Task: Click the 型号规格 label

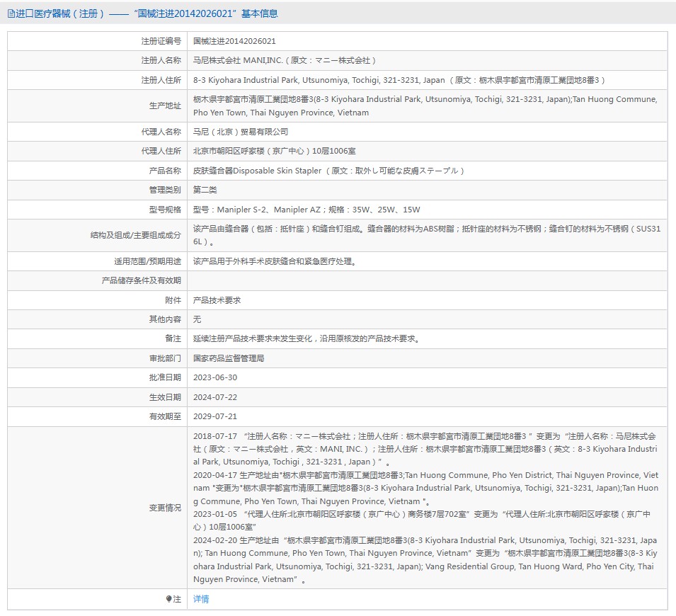Action: [165, 210]
